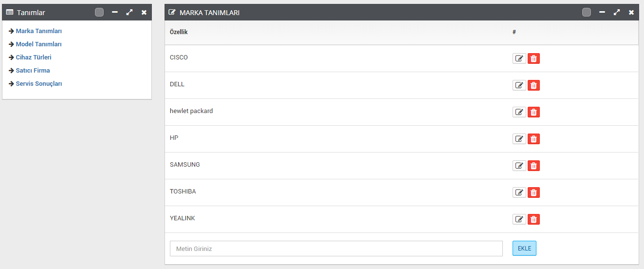The height and width of the screenshot is (269, 644).
Task: Open Model Tanımları from the menu
Action: coord(38,44)
